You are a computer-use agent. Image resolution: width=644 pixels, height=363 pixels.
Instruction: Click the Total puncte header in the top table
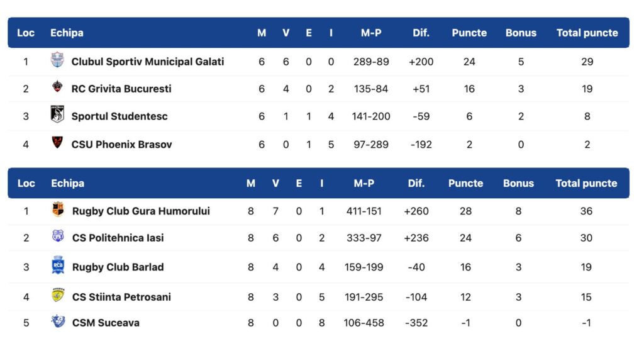pos(587,33)
